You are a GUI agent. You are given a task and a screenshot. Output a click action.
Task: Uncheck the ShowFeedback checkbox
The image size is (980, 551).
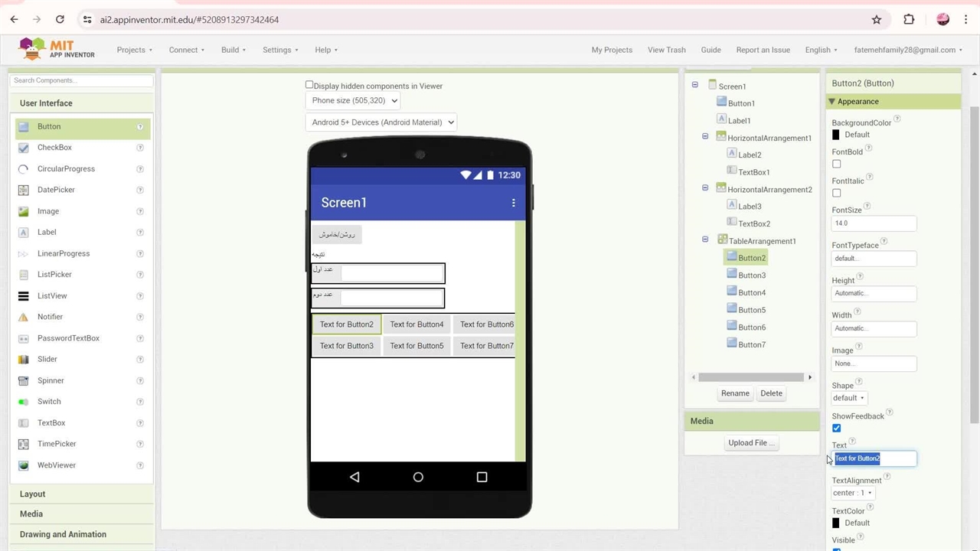[x=836, y=428]
